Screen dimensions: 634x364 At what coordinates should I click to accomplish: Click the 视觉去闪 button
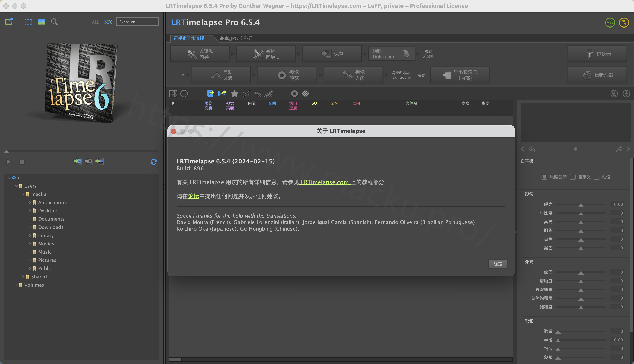click(x=353, y=75)
